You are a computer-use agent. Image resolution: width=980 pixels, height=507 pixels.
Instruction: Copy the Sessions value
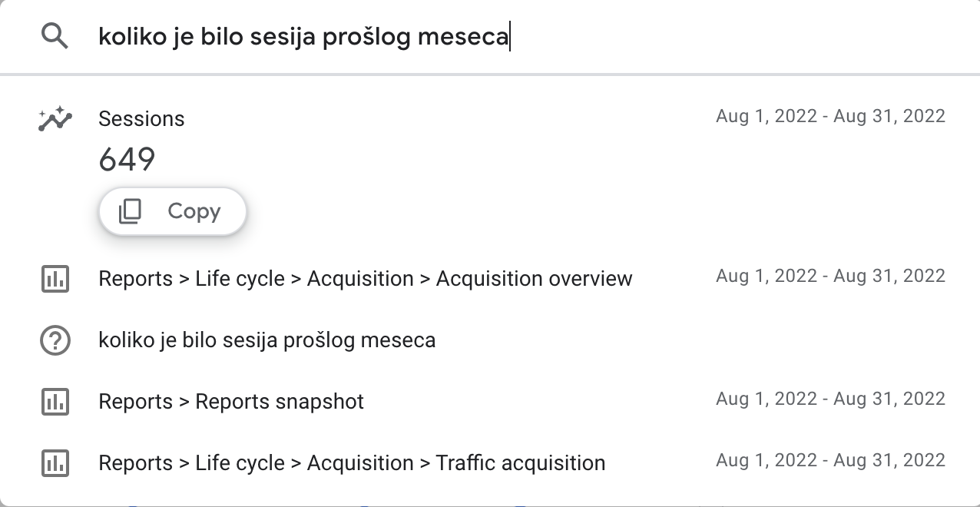click(172, 211)
